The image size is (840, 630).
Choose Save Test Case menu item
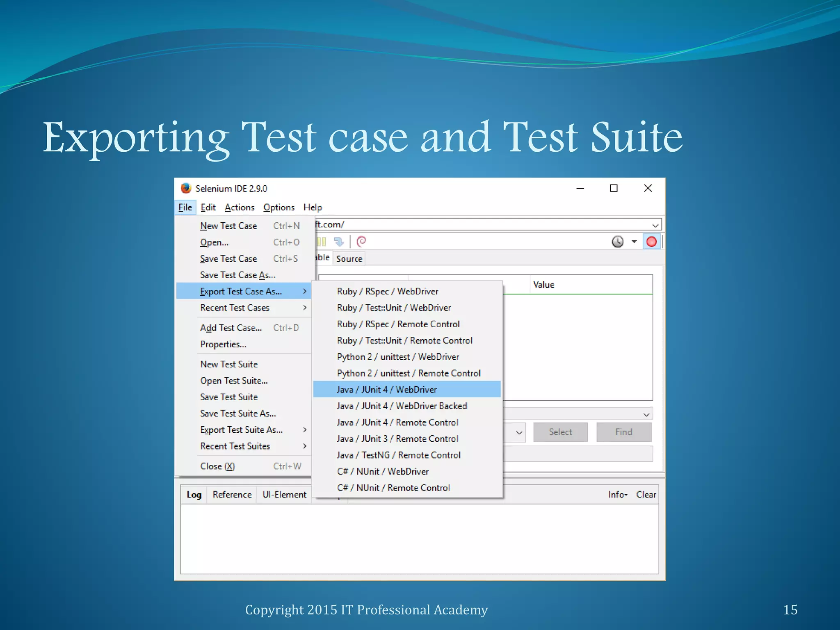pyautogui.click(x=244, y=259)
